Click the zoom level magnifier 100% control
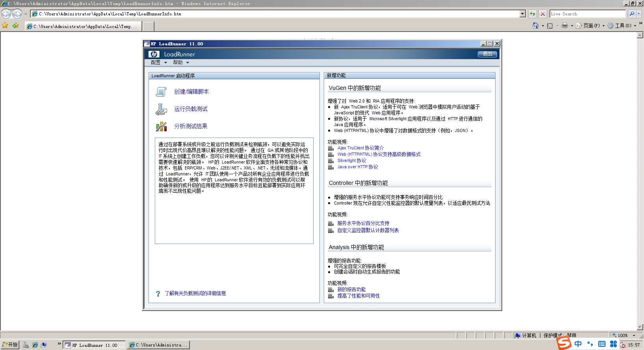This screenshot has width=644, height=350. 620,335
